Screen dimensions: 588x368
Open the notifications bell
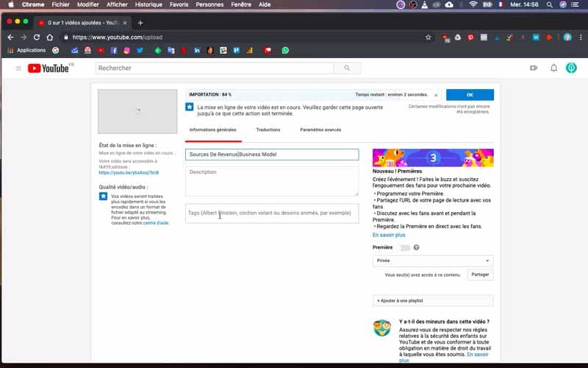pyautogui.click(x=553, y=68)
